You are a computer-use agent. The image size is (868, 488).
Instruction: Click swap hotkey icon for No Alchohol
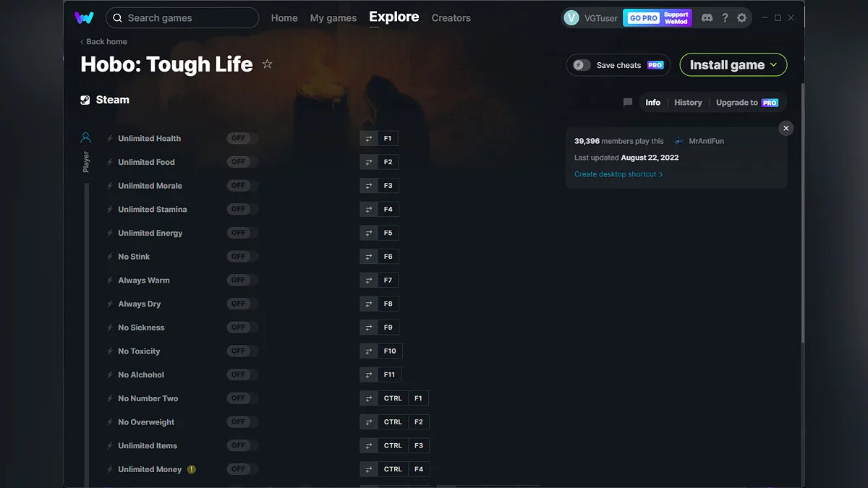(x=369, y=374)
